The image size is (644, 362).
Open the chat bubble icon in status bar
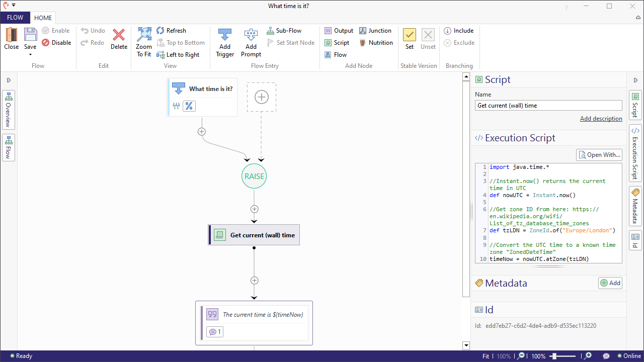point(606,356)
